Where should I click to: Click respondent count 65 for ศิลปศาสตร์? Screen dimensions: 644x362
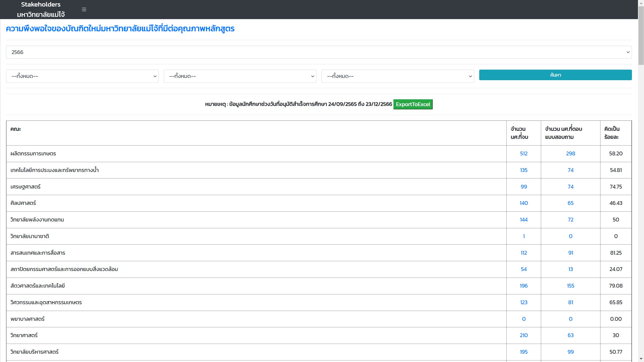click(x=570, y=203)
